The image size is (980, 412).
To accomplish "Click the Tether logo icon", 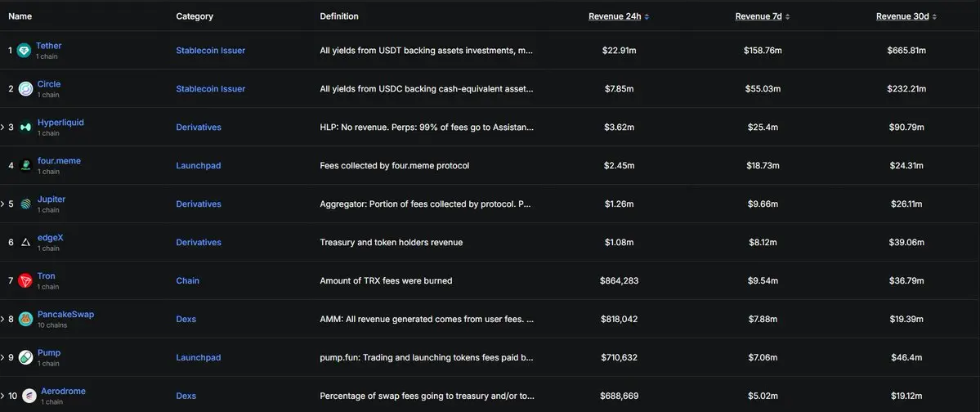I will [x=24, y=51].
